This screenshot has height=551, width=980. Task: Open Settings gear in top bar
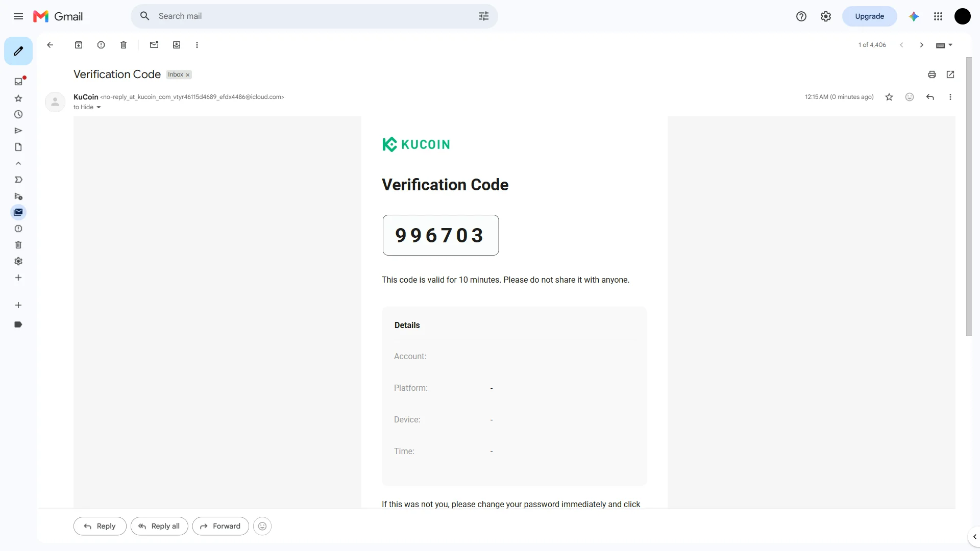click(826, 16)
